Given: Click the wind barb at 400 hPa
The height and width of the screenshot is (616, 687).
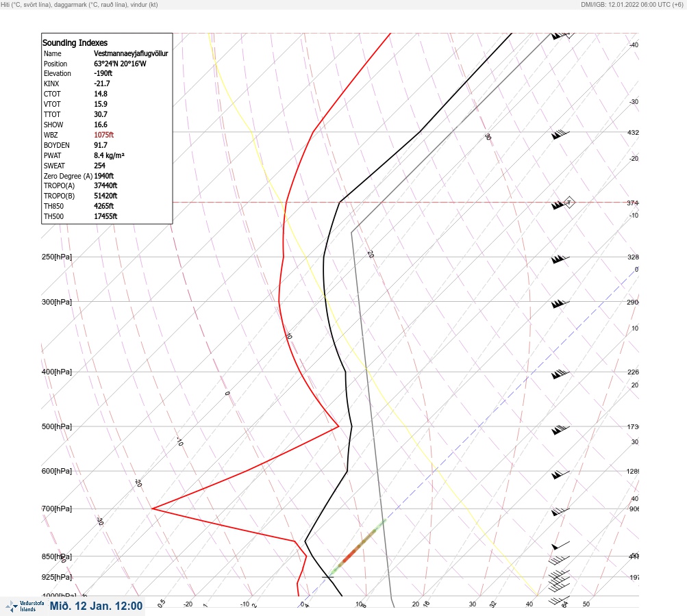Looking at the screenshot, I should (560, 374).
